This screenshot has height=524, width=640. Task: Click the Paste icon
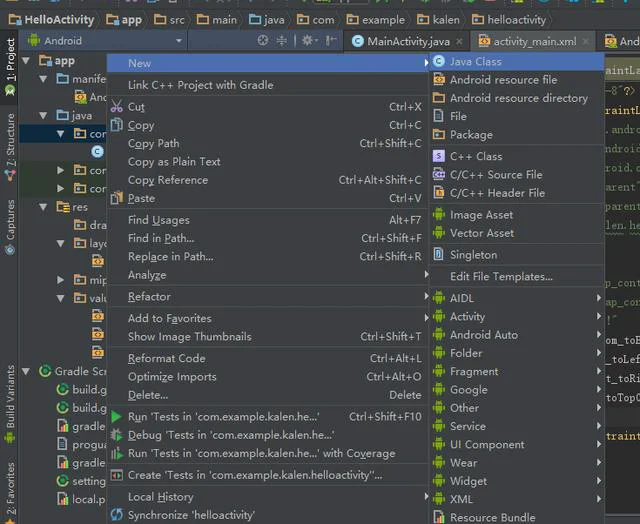[117, 198]
